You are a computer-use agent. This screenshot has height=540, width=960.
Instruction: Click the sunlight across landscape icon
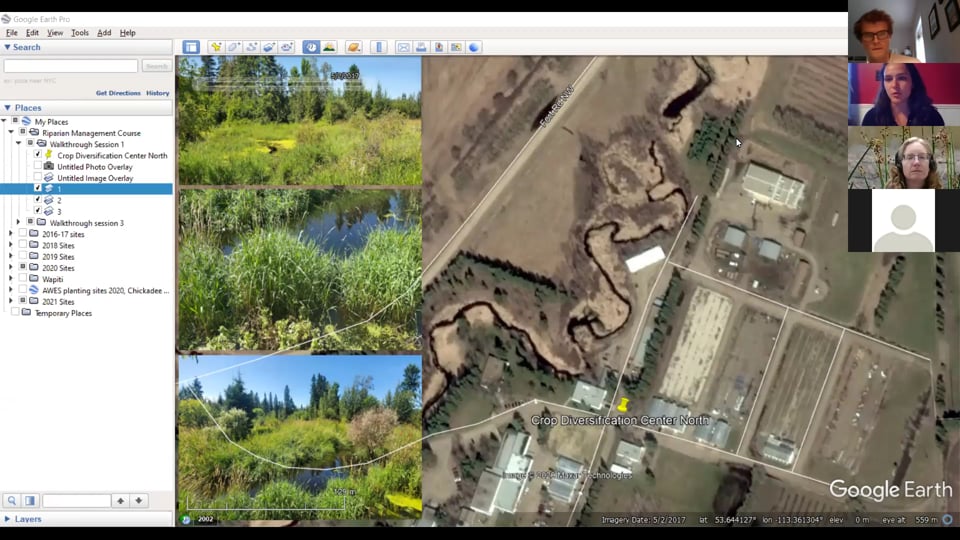pyautogui.click(x=329, y=47)
